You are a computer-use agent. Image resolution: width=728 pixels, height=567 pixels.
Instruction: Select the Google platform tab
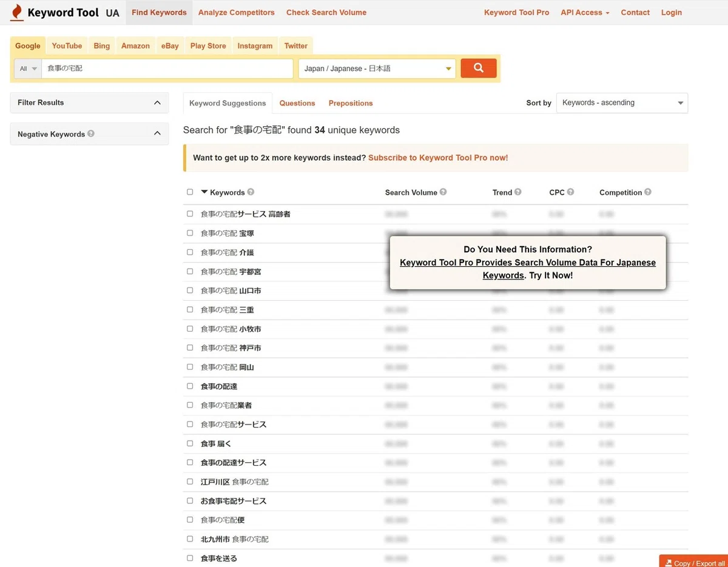tap(28, 45)
